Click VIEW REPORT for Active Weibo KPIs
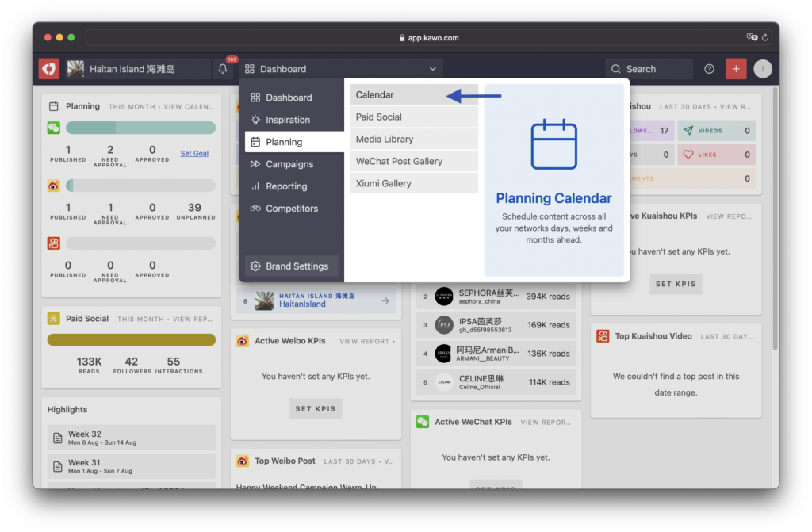The width and height of the screenshot is (812, 532). 367,342
